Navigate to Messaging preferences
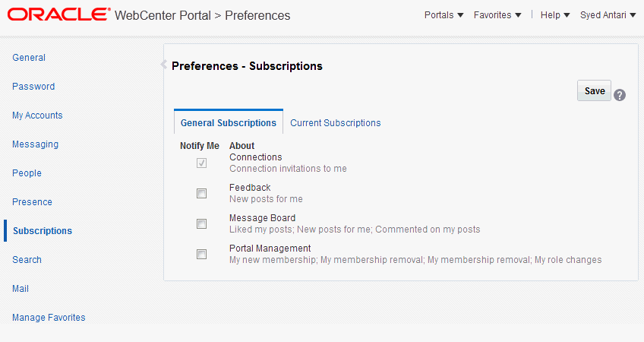The height and width of the screenshot is (342, 644). (x=35, y=144)
